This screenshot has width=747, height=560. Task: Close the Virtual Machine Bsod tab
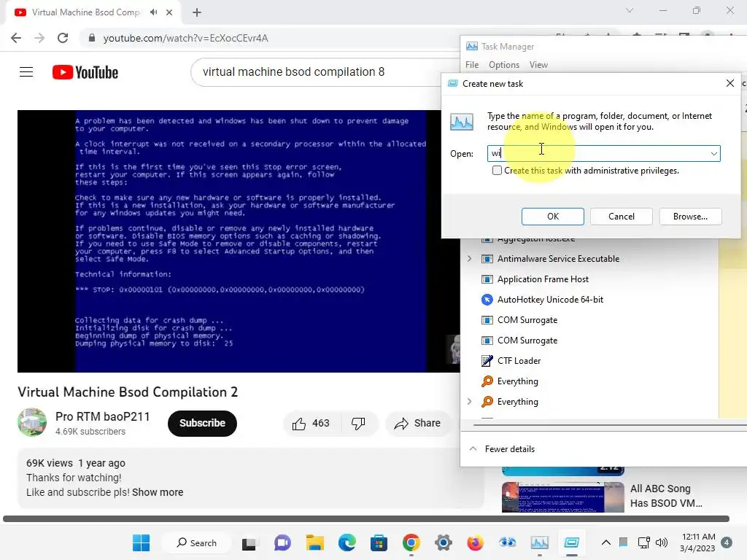169,12
